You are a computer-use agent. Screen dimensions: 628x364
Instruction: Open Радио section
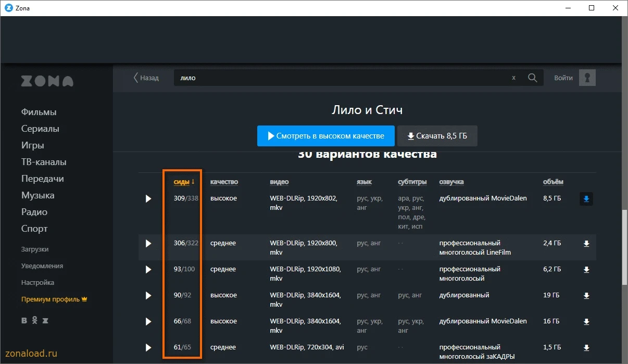click(x=34, y=212)
